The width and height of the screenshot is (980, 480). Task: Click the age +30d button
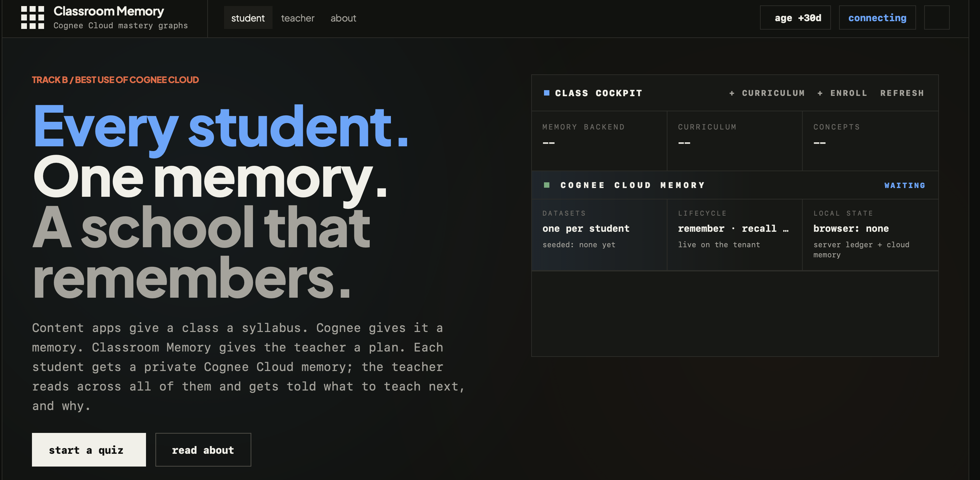(x=795, y=17)
